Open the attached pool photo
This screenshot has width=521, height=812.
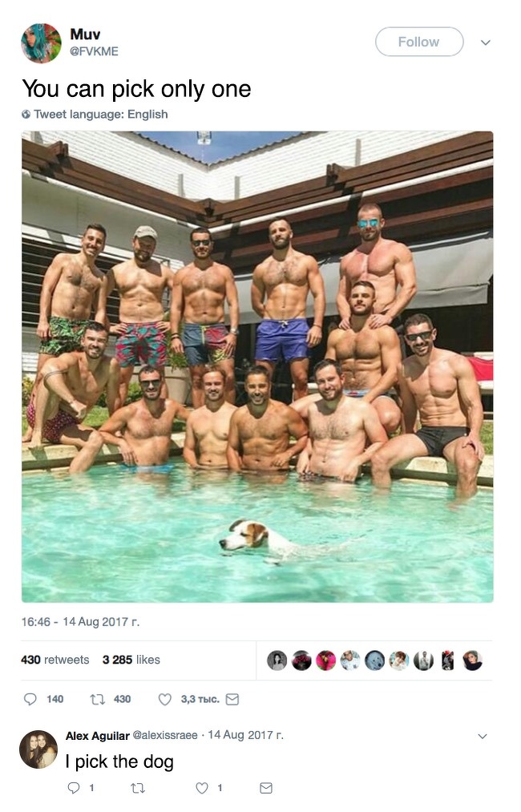point(257,366)
